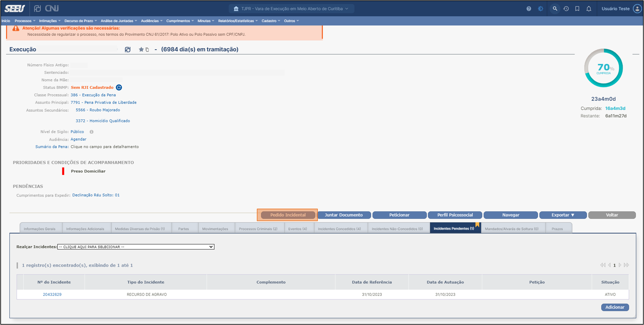Expand the Processos menu
This screenshot has width=644, height=325.
click(25, 21)
